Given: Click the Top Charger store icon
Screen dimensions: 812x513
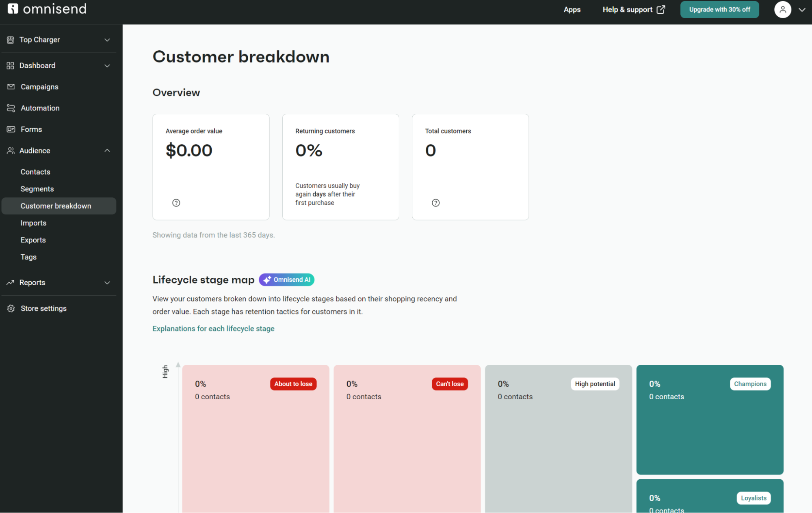Looking at the screenshot, I should [x=11, y=39].
